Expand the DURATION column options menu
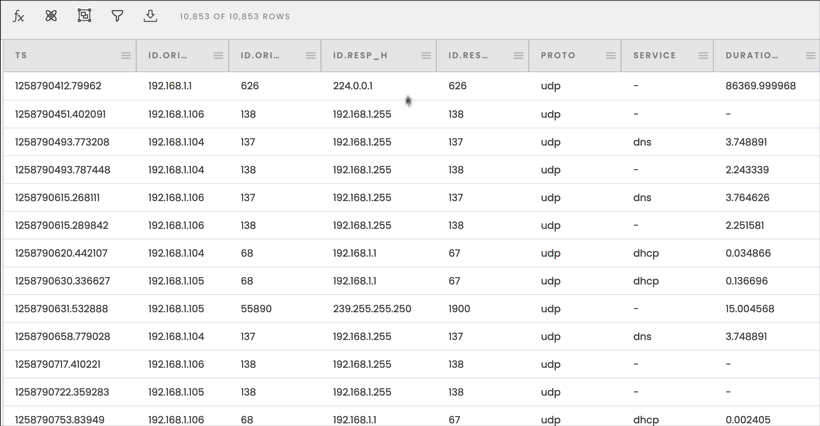This screenshot has width=820, height=426. tap(810, 56)
